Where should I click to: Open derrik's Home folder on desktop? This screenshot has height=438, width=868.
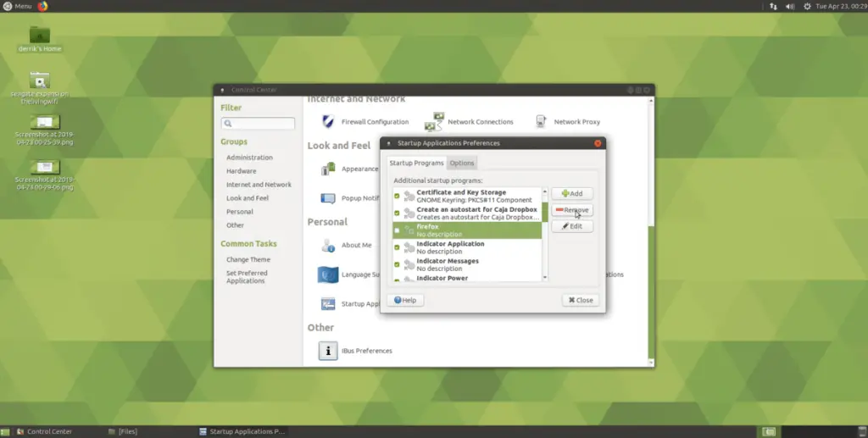[x=39, y=35]
